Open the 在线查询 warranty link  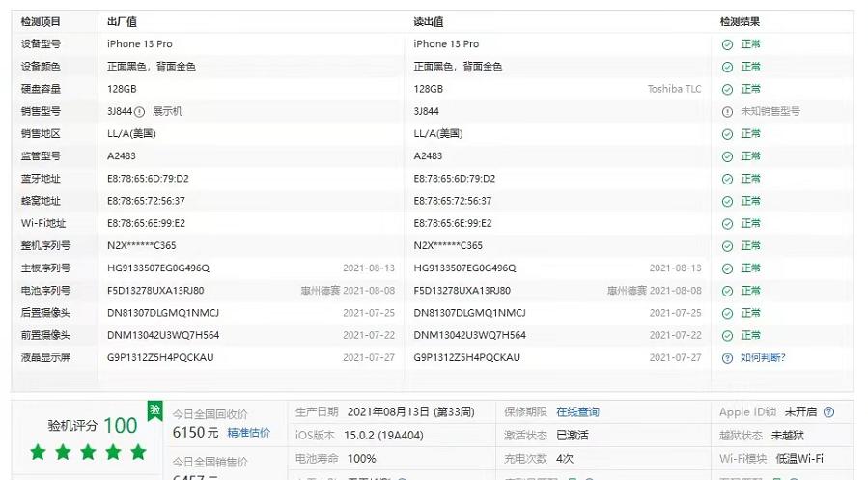click(577, 411)
